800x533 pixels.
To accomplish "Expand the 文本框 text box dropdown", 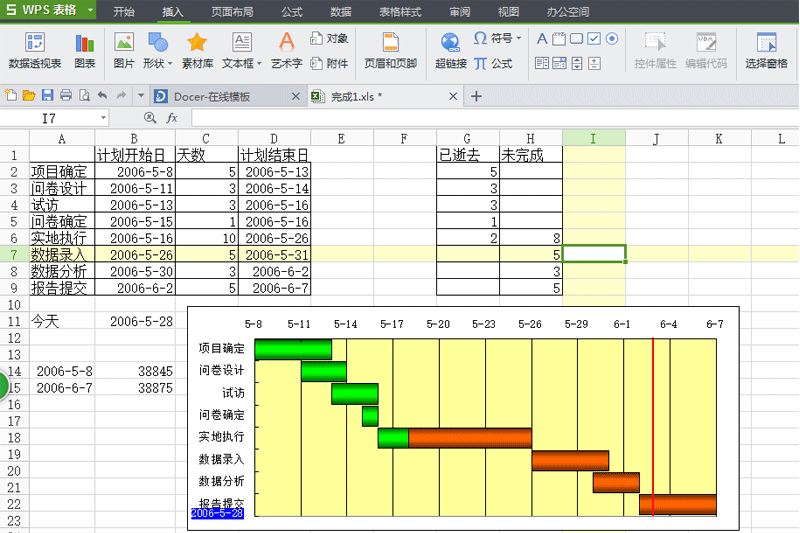I will (259, 64).
